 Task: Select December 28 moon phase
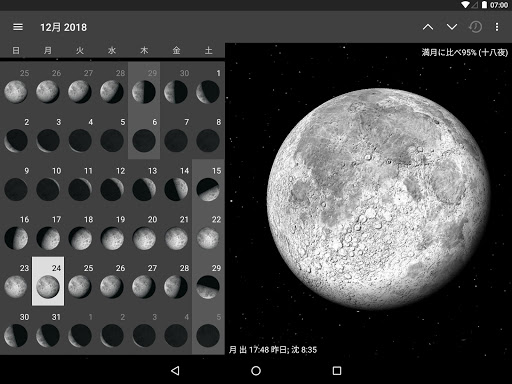click(176, 281)
